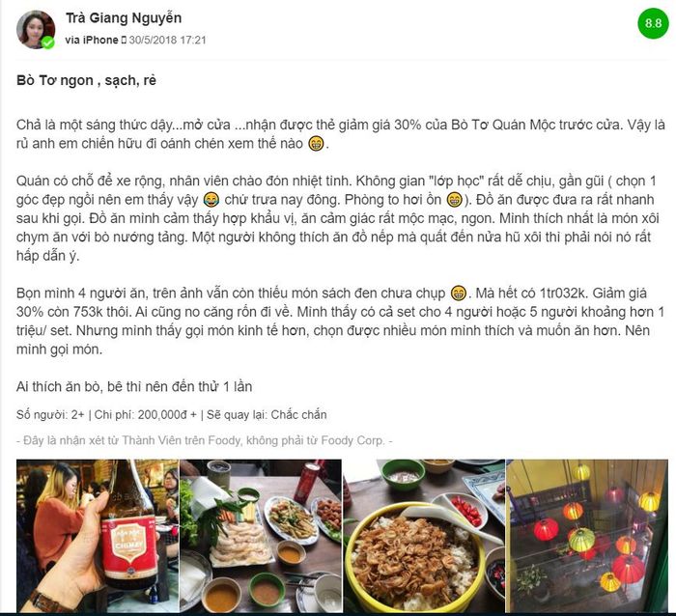Viewport: 676px width, 616px height.
Task: Click 'Sẽ quay lại: Chắc chắn' text
Action: [x=267, y=415]
